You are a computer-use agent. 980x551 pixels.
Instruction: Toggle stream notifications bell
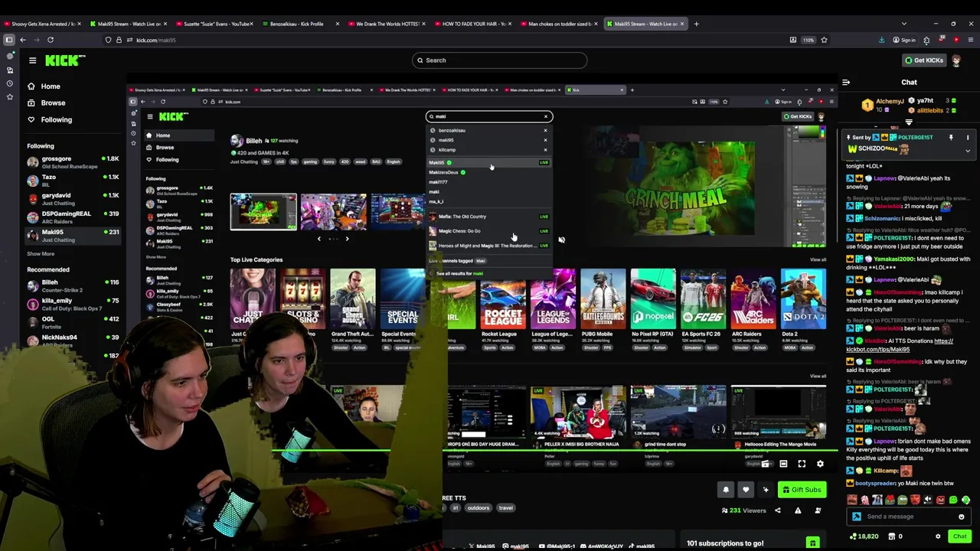(x=726, y=490)
